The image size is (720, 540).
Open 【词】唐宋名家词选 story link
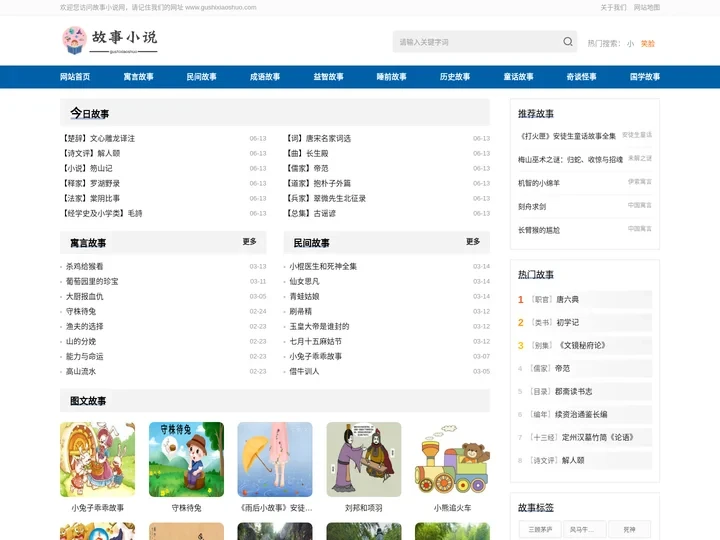318,138
